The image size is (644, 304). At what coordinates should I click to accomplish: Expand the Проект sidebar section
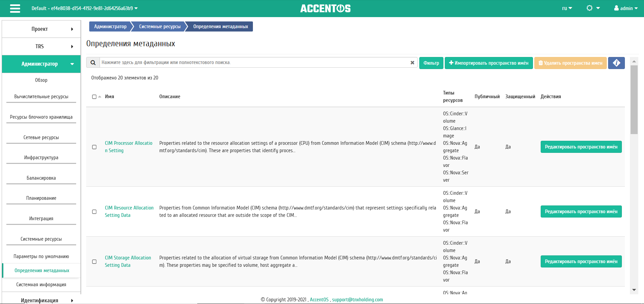41,29
